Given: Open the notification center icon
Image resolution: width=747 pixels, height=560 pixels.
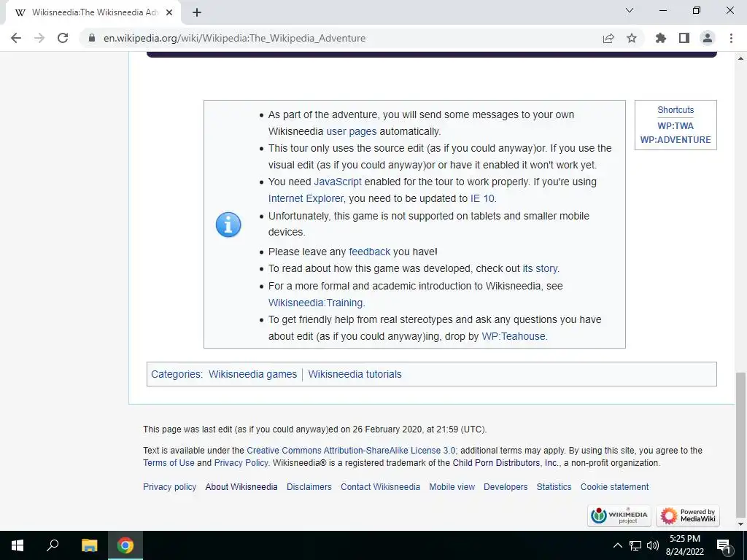Looking at the screenshot, I should point(724,545).
